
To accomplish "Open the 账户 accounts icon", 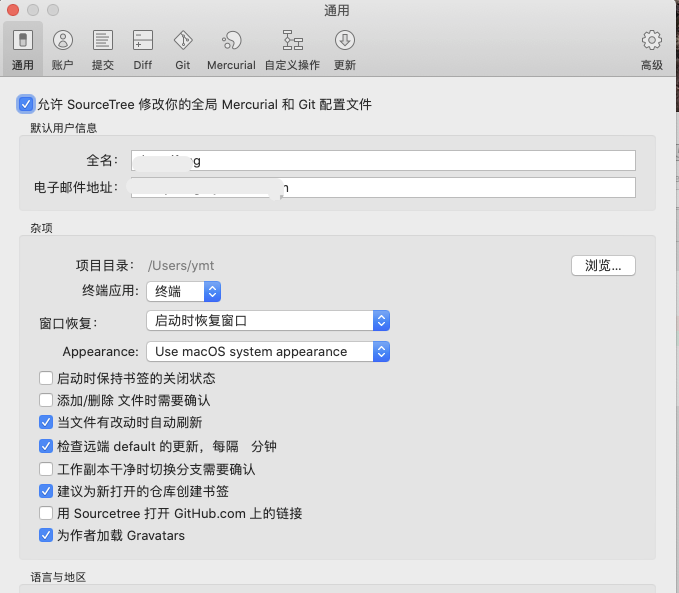I will click(x=63, y=40).
